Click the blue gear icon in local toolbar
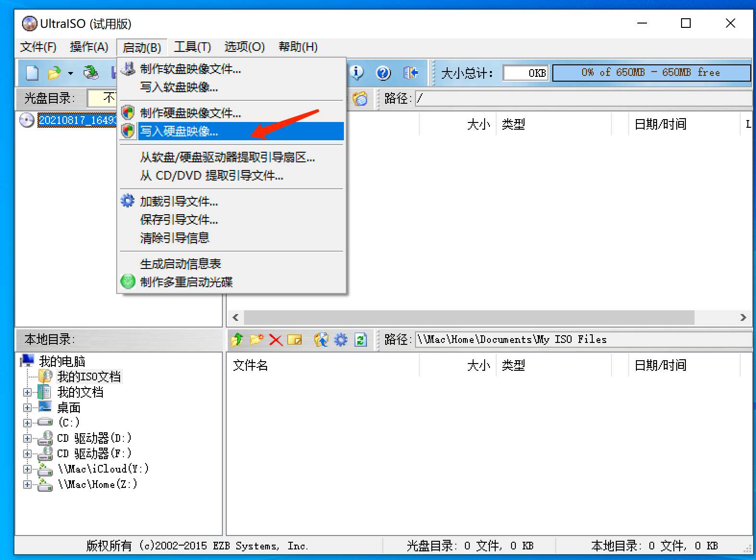The width and height of the screenshot is (756, 560). click(341, 340)
